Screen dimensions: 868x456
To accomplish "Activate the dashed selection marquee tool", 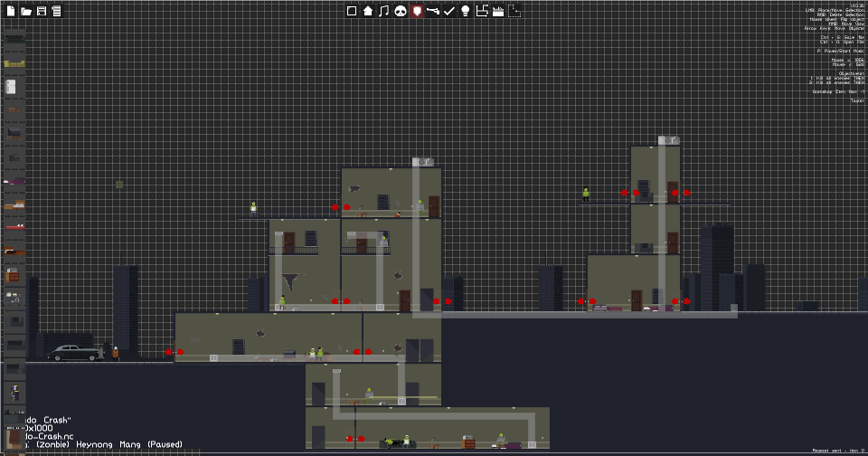I will pyautogui.click(x=514, y=11).
